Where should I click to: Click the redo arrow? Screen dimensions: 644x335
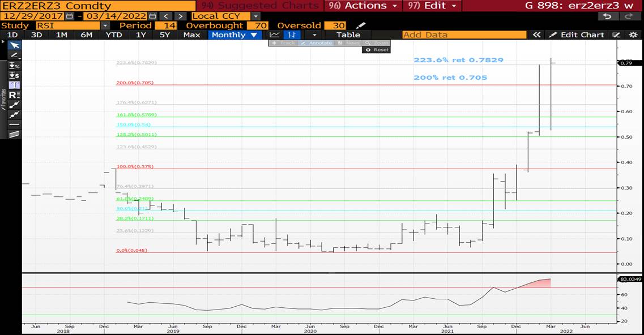coord(629,16)
